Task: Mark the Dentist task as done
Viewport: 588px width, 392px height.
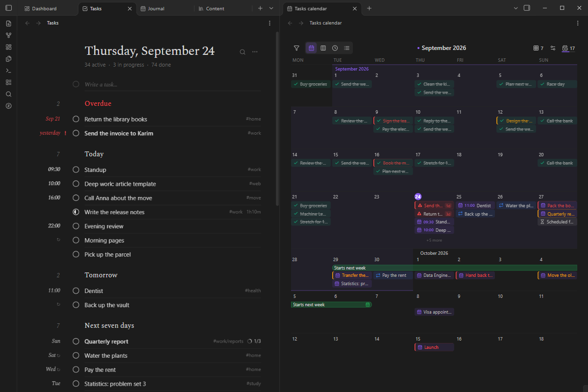Action: click(x=76, y=291)
